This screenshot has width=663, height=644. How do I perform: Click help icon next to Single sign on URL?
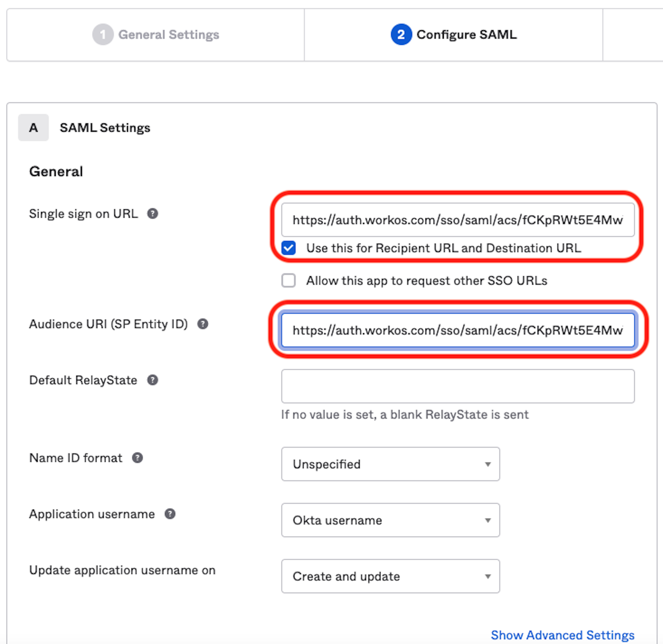152,214
